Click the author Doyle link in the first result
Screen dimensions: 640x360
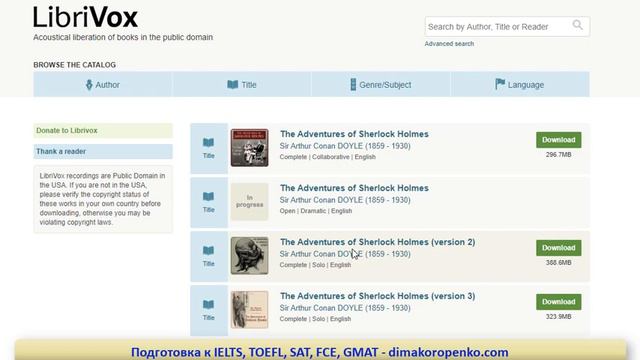point(345,146)
